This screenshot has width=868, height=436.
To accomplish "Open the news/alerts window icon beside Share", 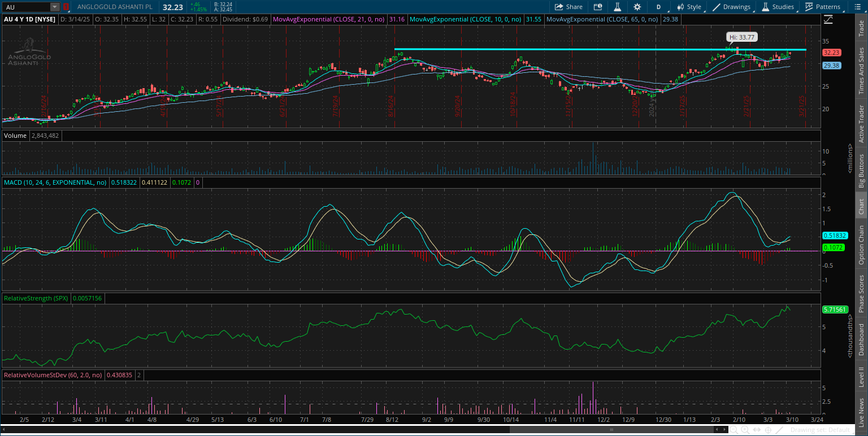I will (x=598, y=7).
